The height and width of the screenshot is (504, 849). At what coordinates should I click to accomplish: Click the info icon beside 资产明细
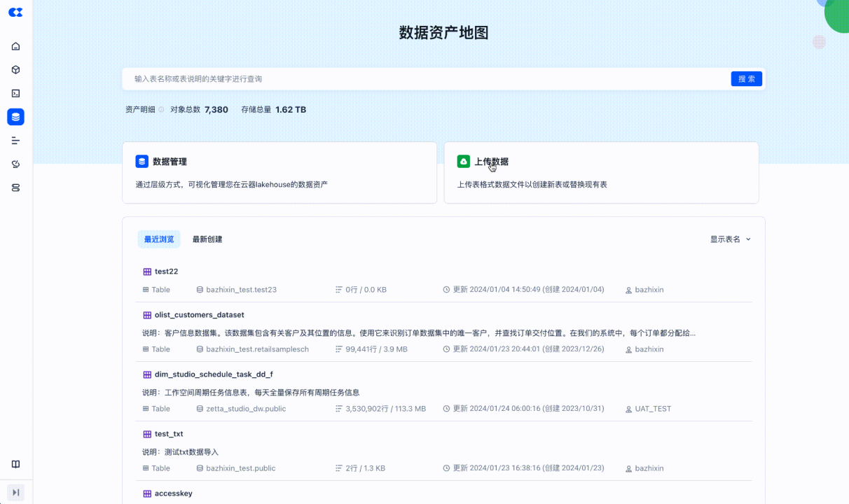[161, 110]
